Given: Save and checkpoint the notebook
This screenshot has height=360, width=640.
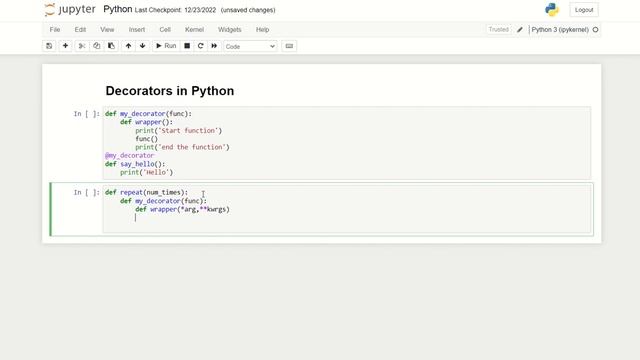Looking at the screenshot, I should (x=49, y=46).
